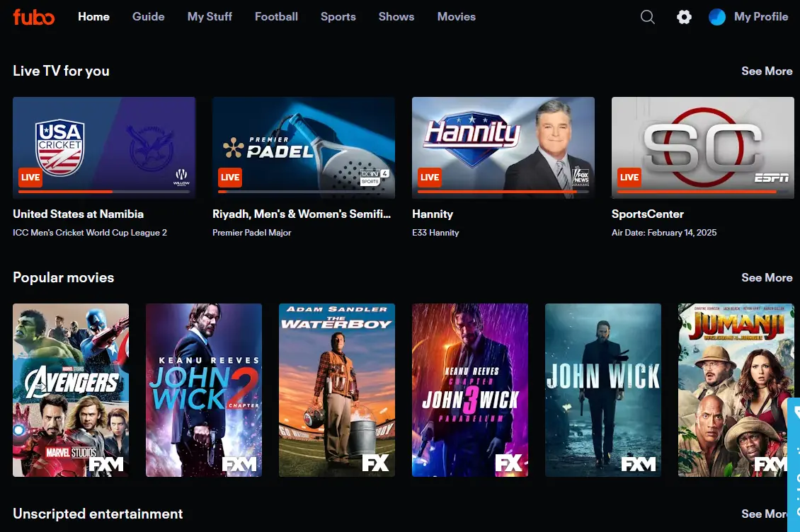Open Riyadh Men's & Women's Semifinal title
800x532 pixels.
click(302, 214)
